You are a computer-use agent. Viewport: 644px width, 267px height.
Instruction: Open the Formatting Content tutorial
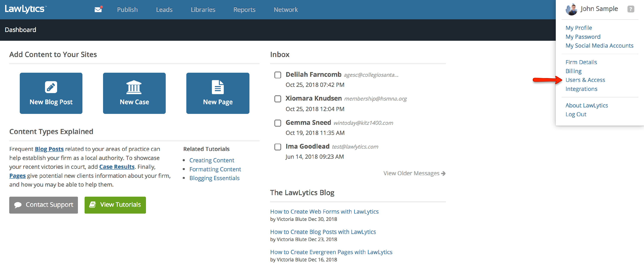click(x=215, y=169)
